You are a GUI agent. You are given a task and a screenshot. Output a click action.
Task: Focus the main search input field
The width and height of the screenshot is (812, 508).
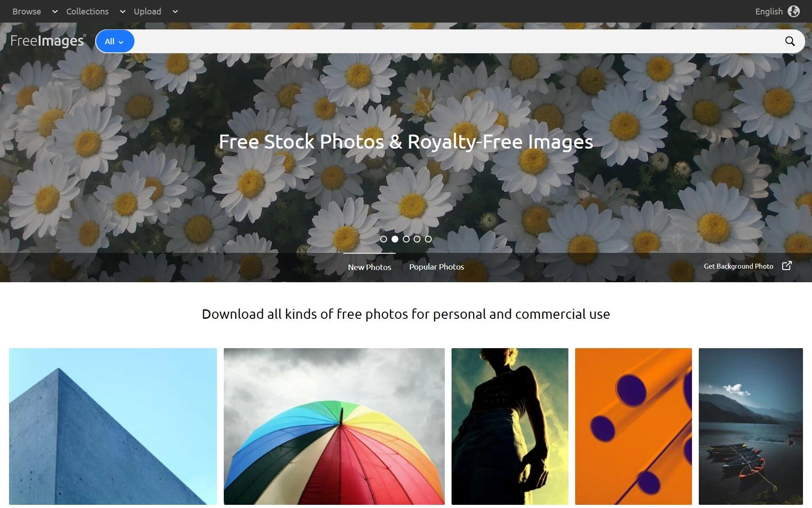click(x=458, y=41)
